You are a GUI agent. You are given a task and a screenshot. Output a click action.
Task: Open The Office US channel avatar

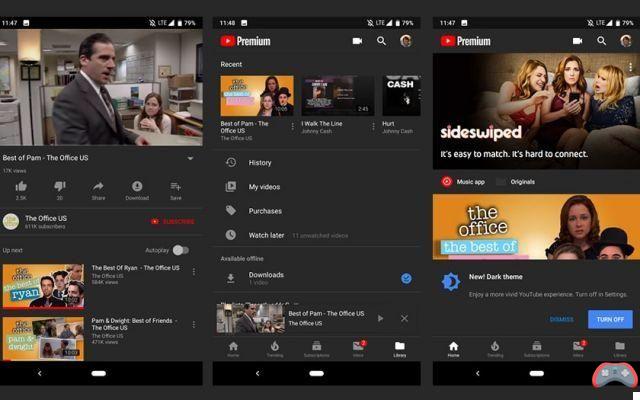pos(11,222)
